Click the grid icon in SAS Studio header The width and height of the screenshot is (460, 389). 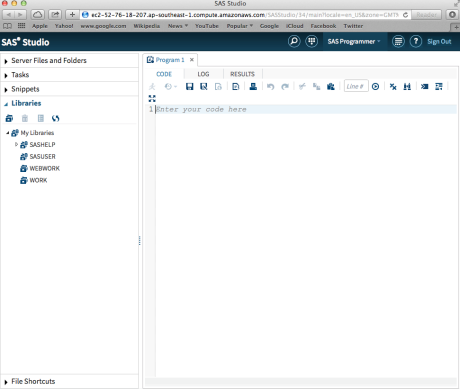[x=312, y=41]
